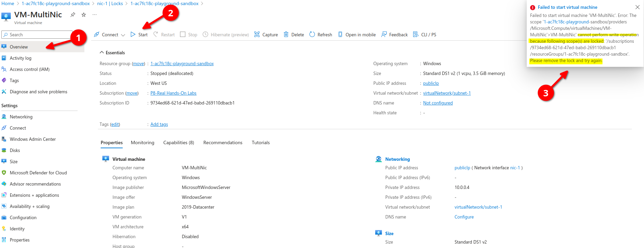This screenshot has width=644, height=248.
Task: Click Open in mobile toolbar item
Action: coord(357,35)
